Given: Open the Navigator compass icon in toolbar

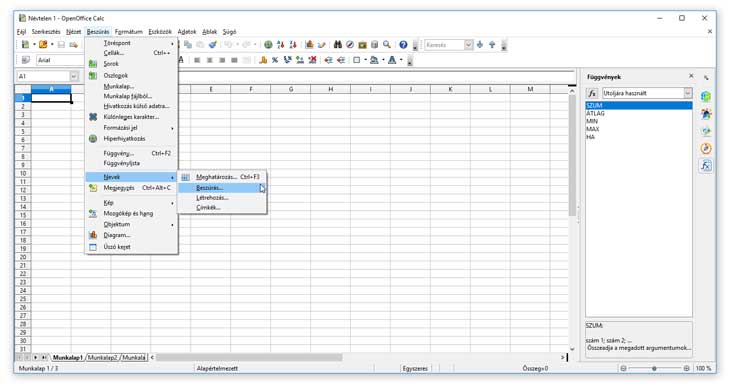Looking at the screenshot, I should (x=350, y=45).
